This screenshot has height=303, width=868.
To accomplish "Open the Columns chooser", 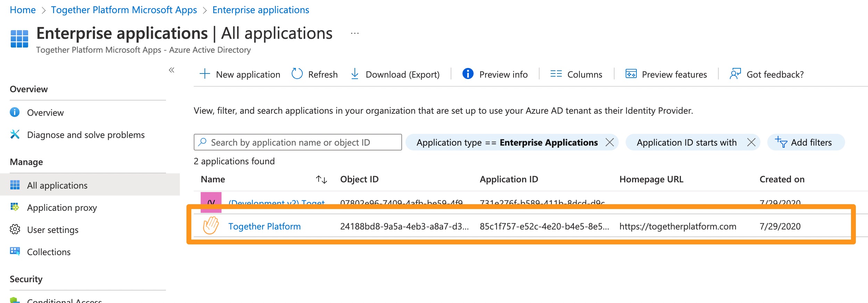I will click(576, 74).
